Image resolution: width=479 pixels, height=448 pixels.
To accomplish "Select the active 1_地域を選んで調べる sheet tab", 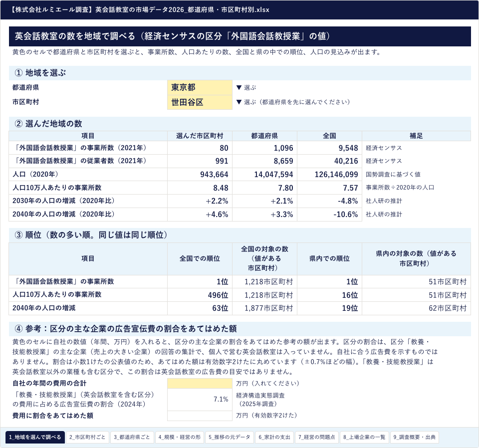I will tap(35, 438).
